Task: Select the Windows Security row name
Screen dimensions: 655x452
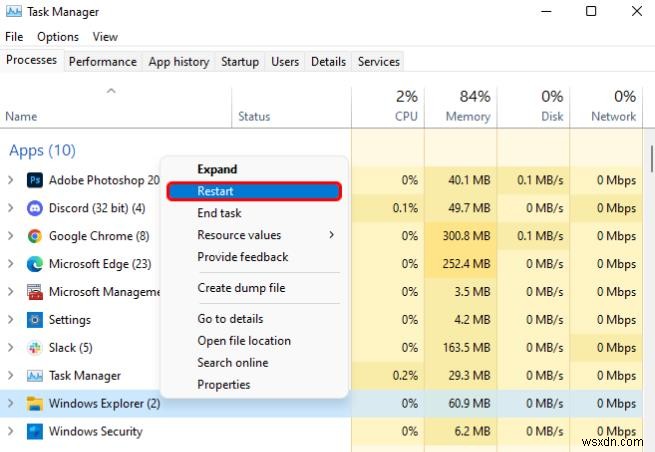Action: (x=96, y=432)
